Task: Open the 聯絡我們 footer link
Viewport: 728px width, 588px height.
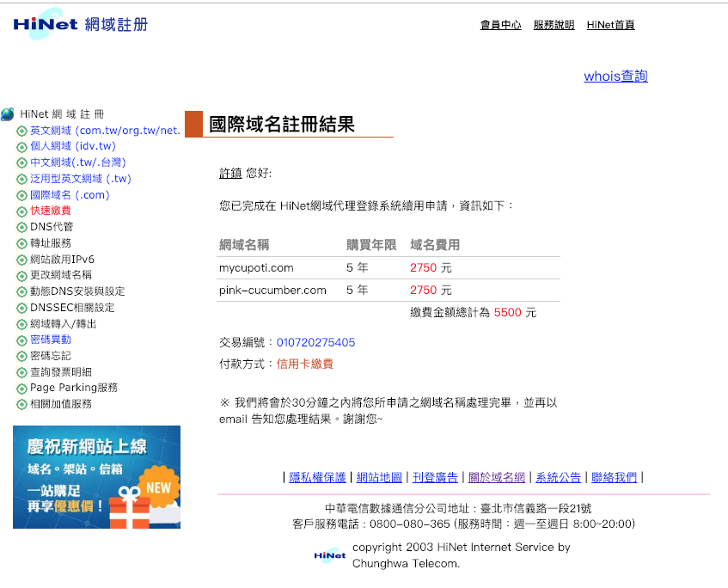Action: 614,478
